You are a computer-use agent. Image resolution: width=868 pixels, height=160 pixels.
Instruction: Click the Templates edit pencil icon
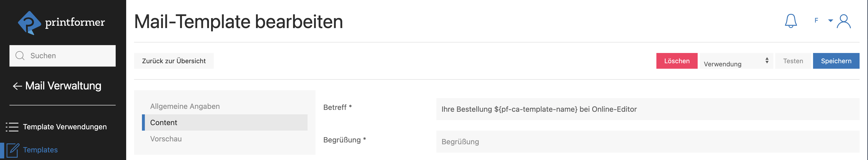13,150
